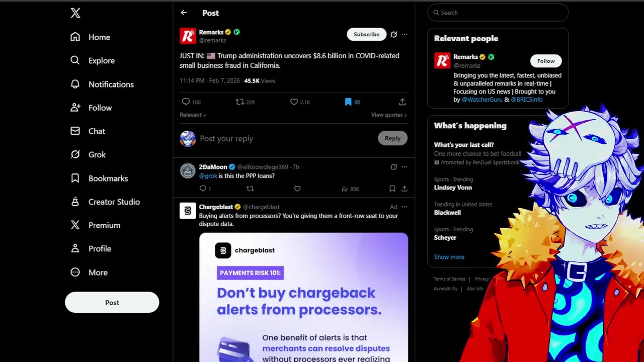Like 2DaMoon's reply
Screen dimensions: 644x362
point(297,189)
